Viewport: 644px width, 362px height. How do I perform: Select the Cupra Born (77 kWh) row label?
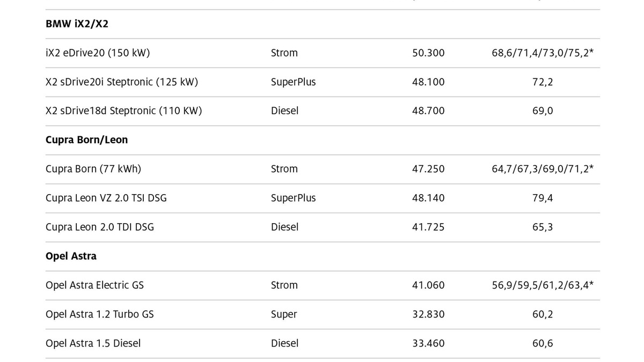coord(93,169)
